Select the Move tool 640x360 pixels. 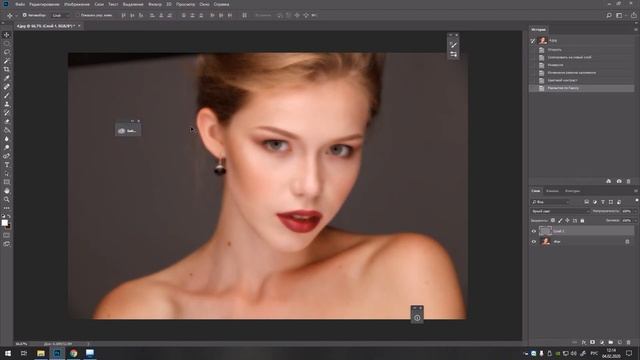7,35
